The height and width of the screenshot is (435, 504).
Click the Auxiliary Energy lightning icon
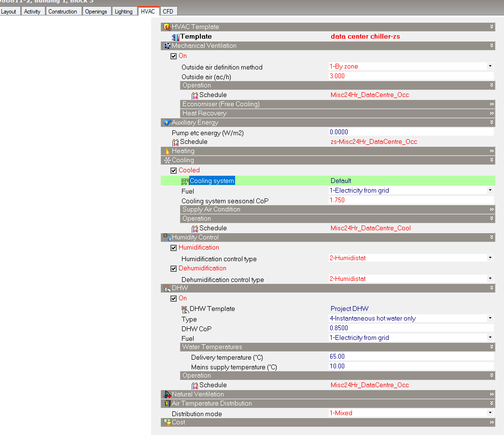[167, 123]
